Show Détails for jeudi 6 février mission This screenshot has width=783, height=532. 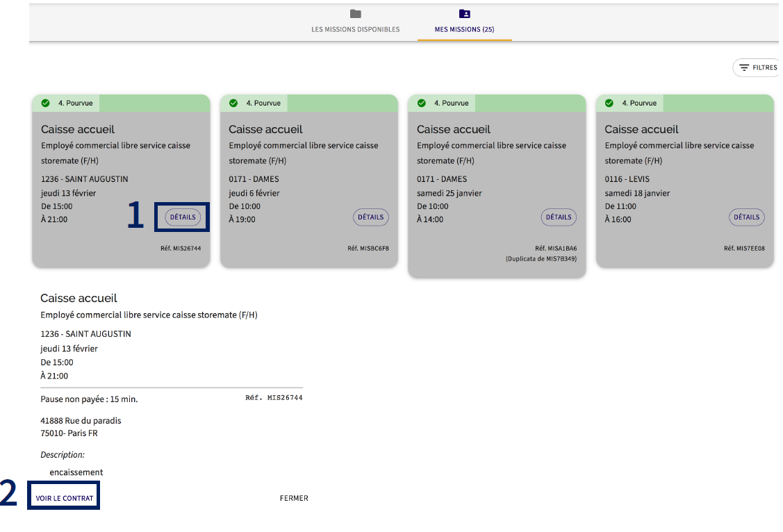click(370, 217)
